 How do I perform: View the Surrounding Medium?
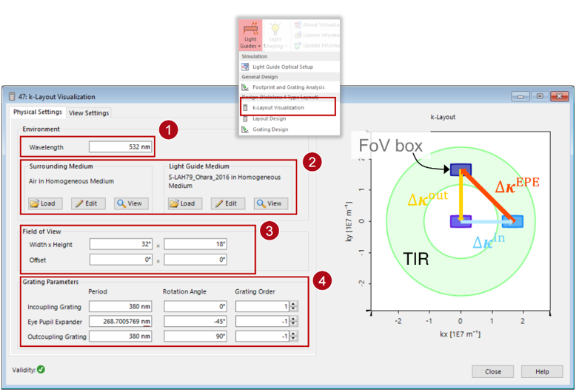point(131,203)
